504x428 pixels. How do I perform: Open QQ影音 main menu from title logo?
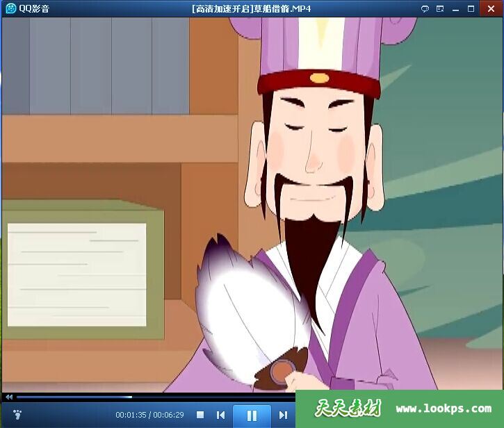(10, 9)
